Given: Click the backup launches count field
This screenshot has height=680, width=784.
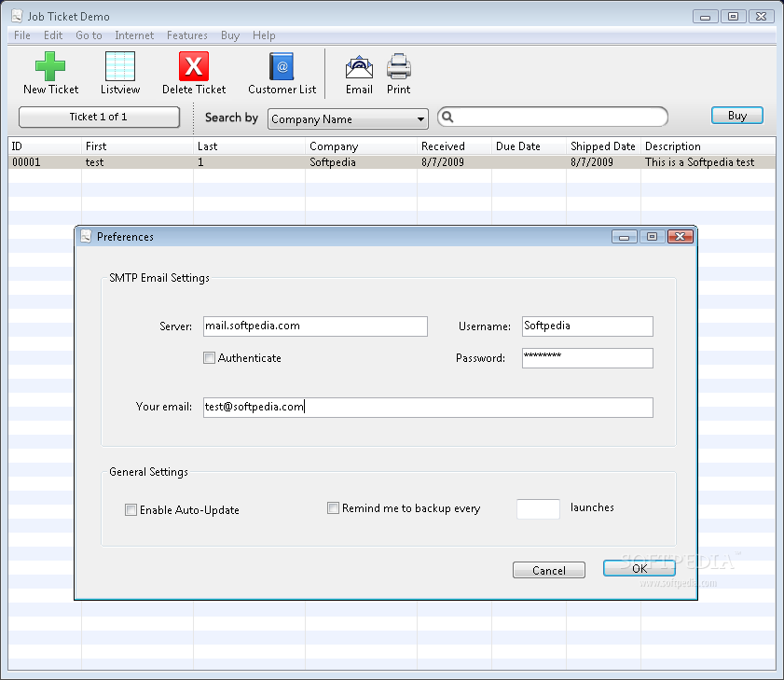Looking at the screenshot, I should pyautogui.click(x=538, y=509).
